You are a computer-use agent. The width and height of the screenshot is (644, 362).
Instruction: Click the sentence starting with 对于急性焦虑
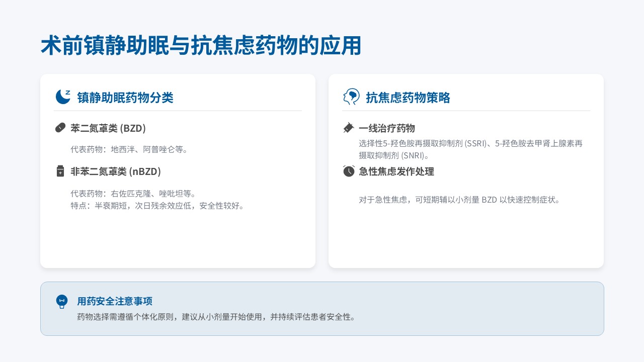tap(459, 200)
